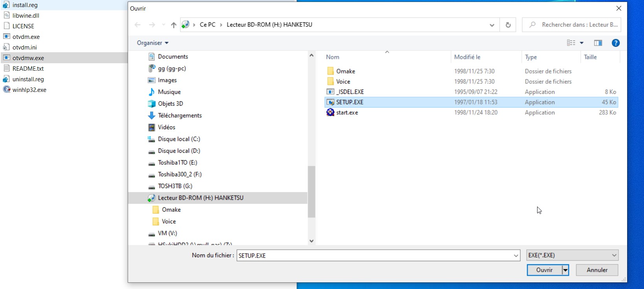Sort by the Taille column header
Viewport: 644px width, 289px height.
(590, 57)
